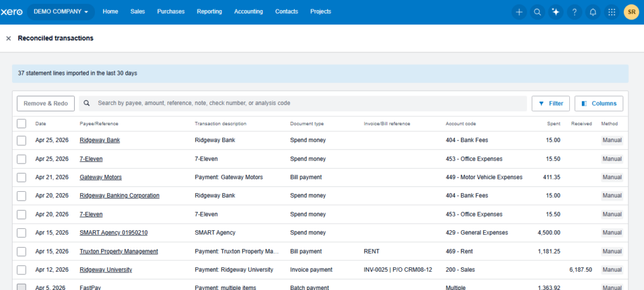
Task: Select the Ridgeway Banking Corporation row checkbox
Action: (21, 196)
